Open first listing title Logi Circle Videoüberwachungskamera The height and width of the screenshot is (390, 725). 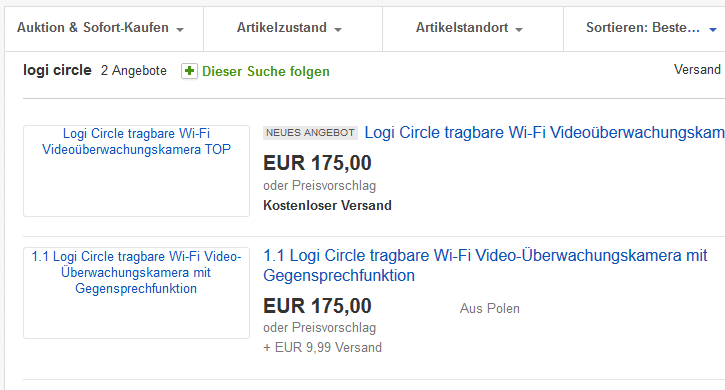544,133
